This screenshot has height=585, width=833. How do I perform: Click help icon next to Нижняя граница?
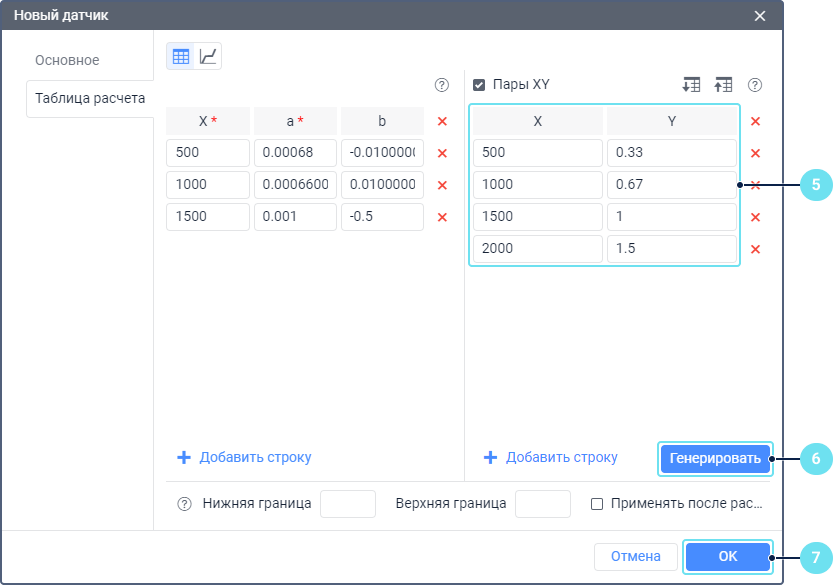pos(184,504)
